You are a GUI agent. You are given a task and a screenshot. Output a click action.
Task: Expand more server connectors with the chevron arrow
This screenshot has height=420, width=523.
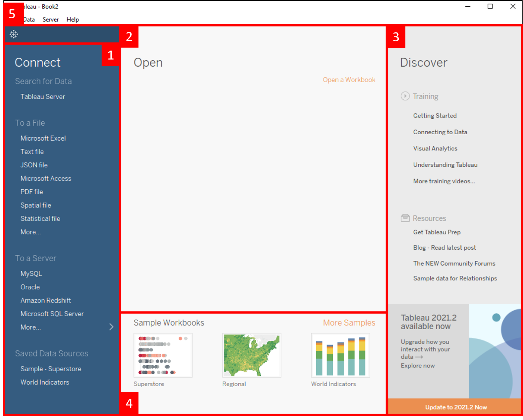[111, 327]
